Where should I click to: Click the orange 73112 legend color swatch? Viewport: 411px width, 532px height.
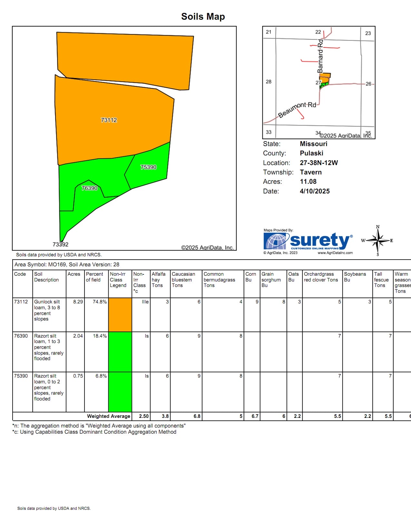tap(120, 315)
